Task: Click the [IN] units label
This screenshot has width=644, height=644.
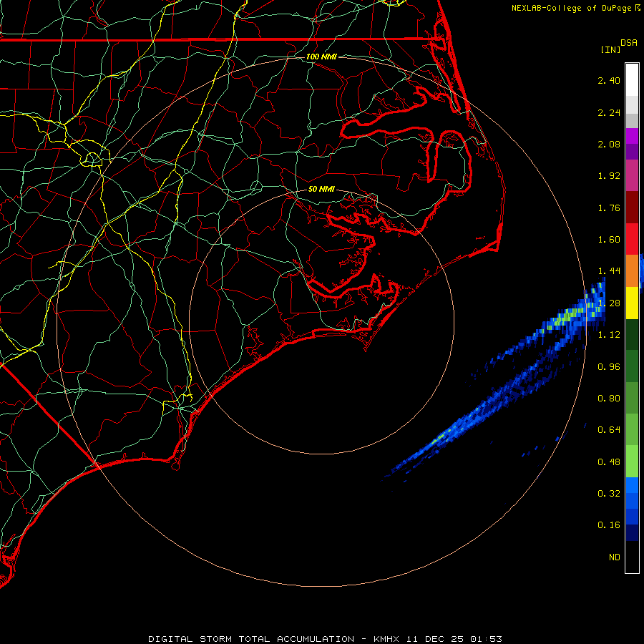Action: click(610, 49)
